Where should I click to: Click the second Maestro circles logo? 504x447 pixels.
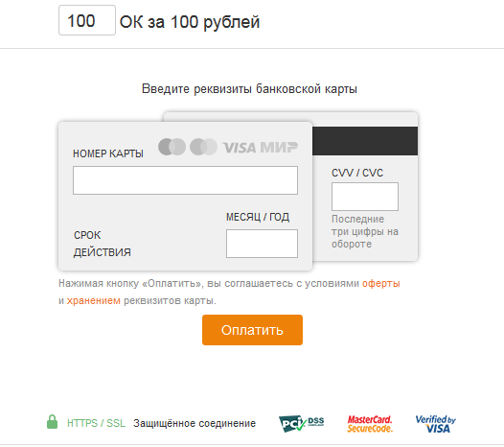tap(203, 147)
